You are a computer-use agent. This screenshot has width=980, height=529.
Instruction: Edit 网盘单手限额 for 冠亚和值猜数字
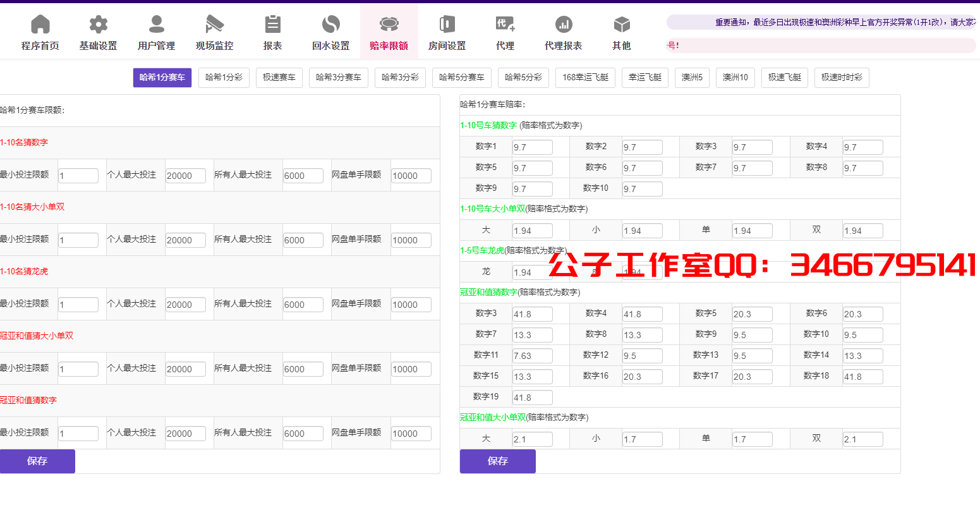click(411, 434)
